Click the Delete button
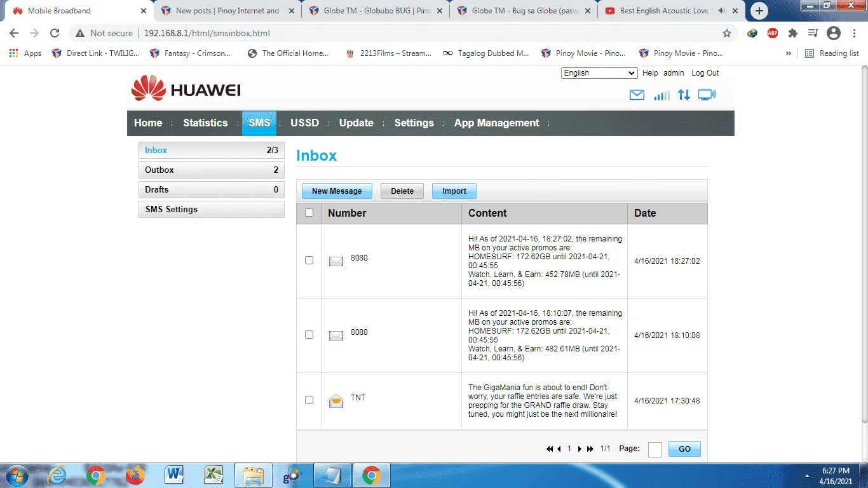This screenshot has width=868, height=488. (x=402, y=191)
